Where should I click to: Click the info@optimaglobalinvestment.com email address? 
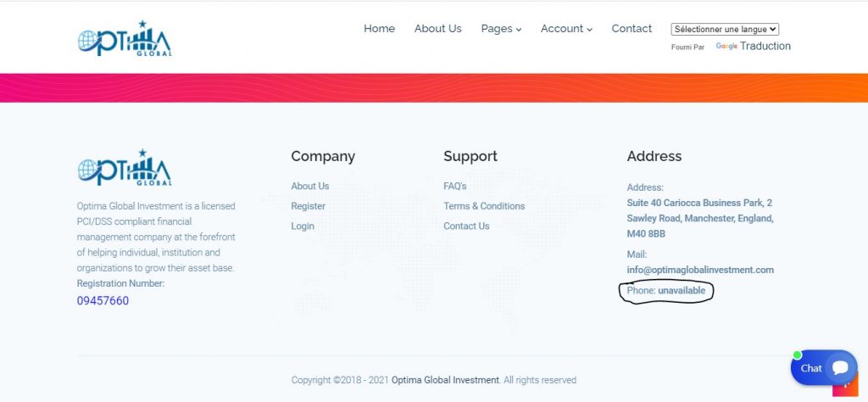pos(700,270)
